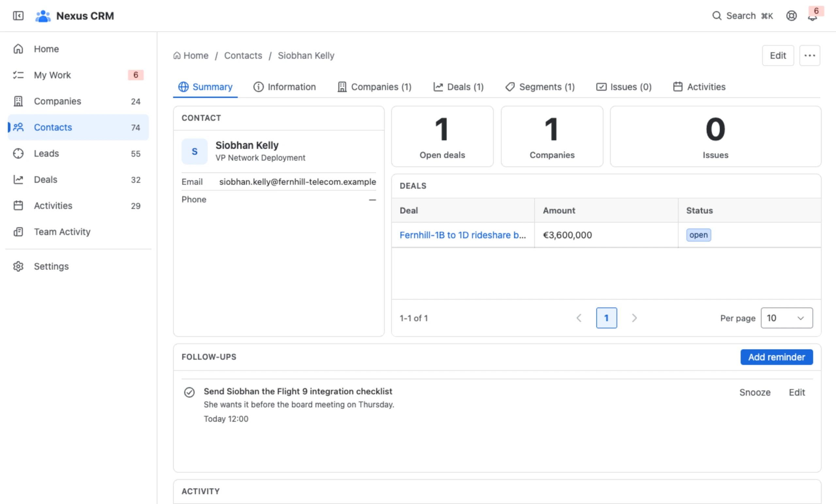Open the more options ellipsis button

810,55
